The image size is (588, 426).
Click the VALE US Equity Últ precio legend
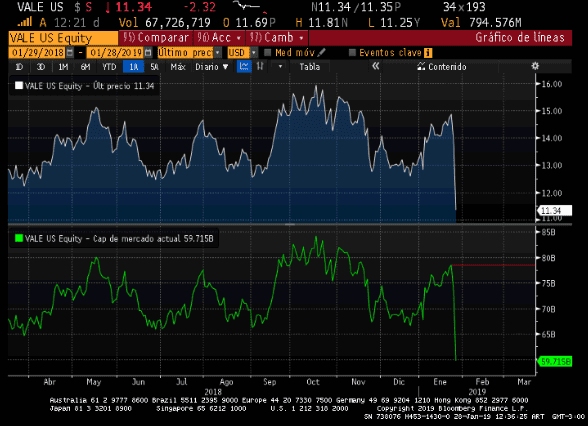[x=85, y=86]
